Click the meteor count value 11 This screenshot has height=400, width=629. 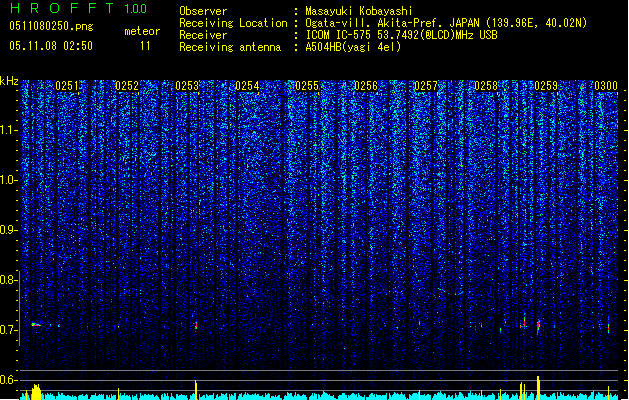[x=145, y=46]
